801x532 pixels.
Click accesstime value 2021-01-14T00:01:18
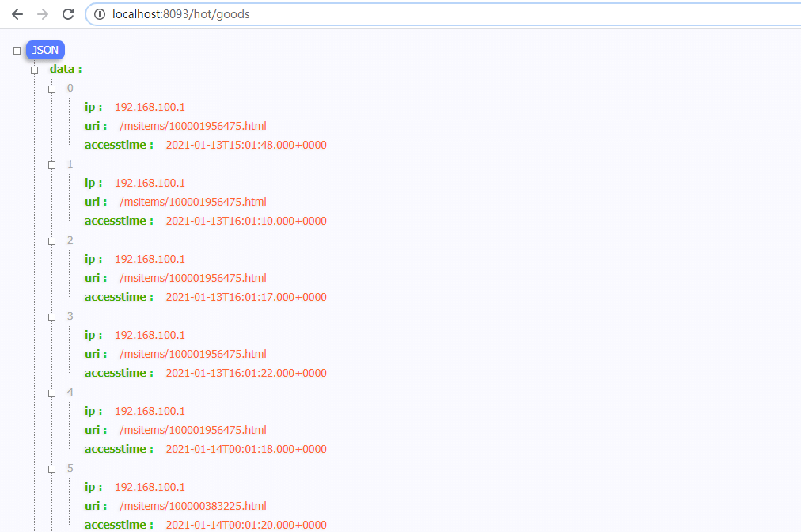click(x=246, y=449)
